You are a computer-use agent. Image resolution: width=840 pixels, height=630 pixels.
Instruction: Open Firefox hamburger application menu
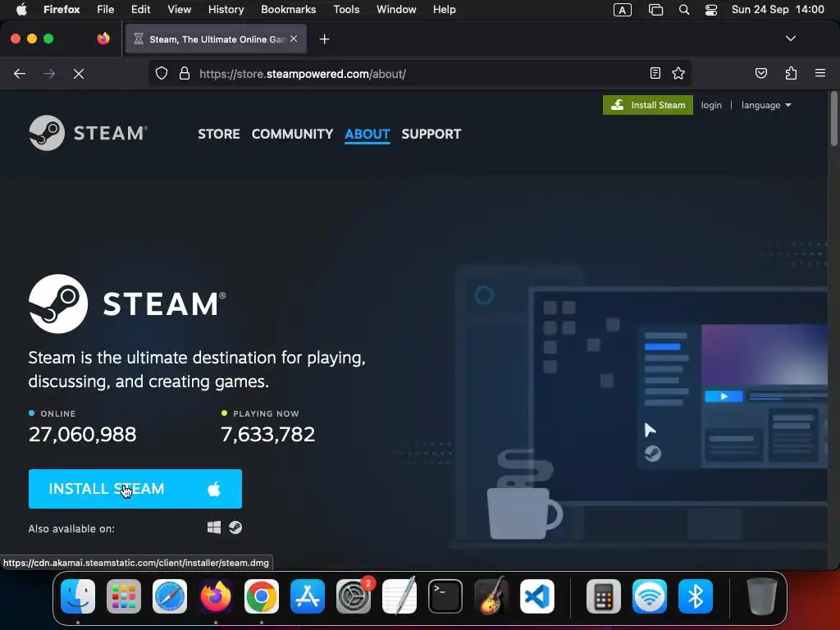tap(819, 73)
